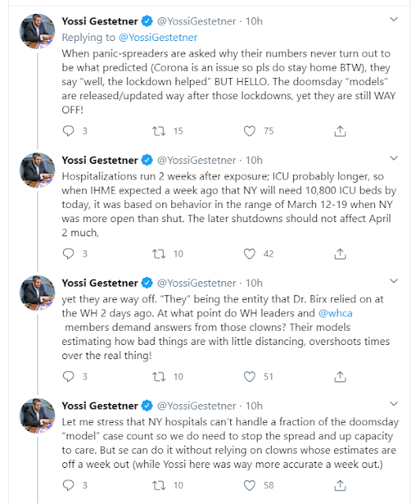This screenshot has height=504, width=420.
Task: Reply to the Hospitalizations tweet
Action: [69, 254]
